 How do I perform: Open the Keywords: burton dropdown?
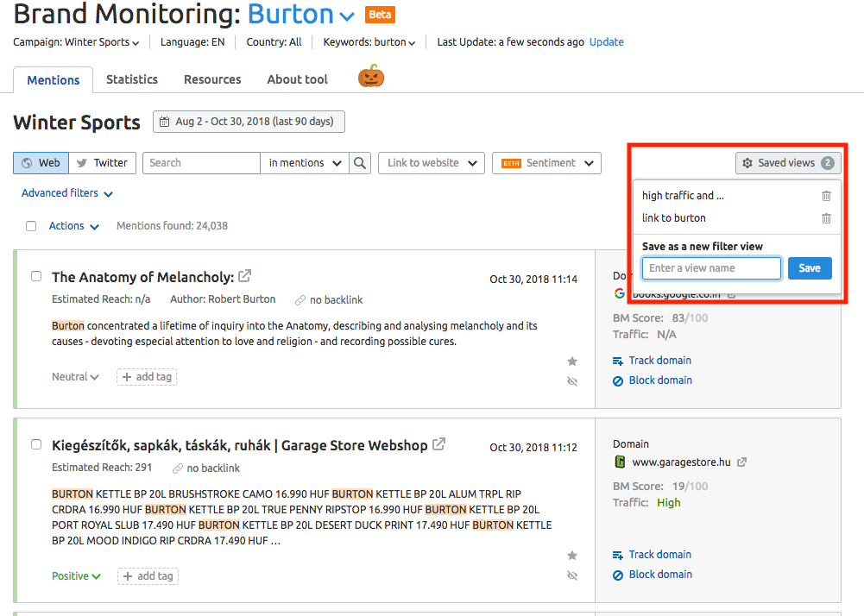[x=369, y=42]
